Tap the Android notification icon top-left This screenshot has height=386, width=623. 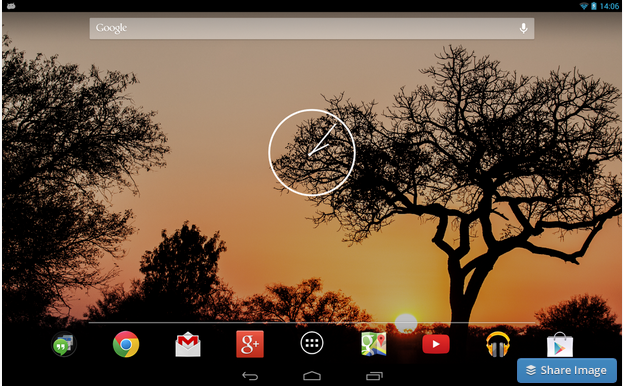(11, 6)
